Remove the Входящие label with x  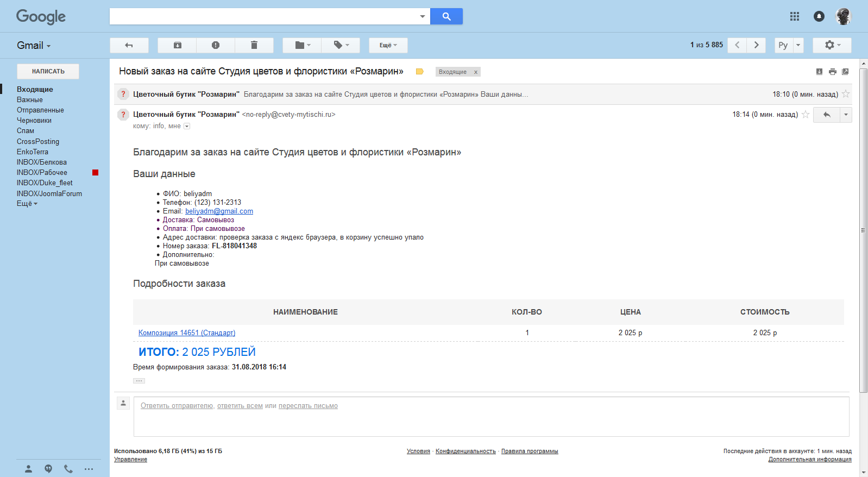click(x=476, y=72)
